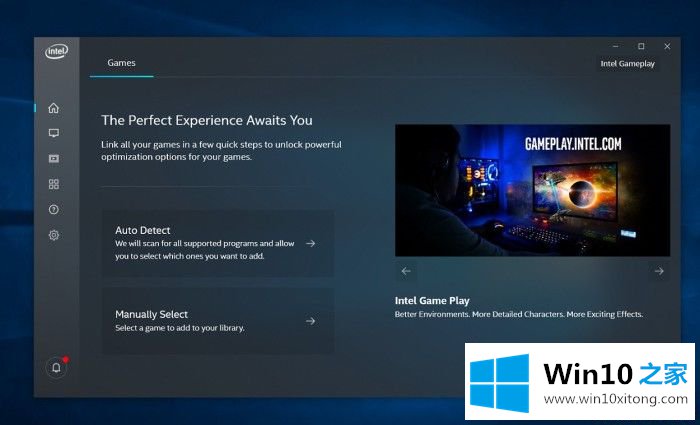Click the 'Better Environments. More Detailed Characters' text
Image resolution: width=700 pixels, height=425 pixels.
[519, 314]
